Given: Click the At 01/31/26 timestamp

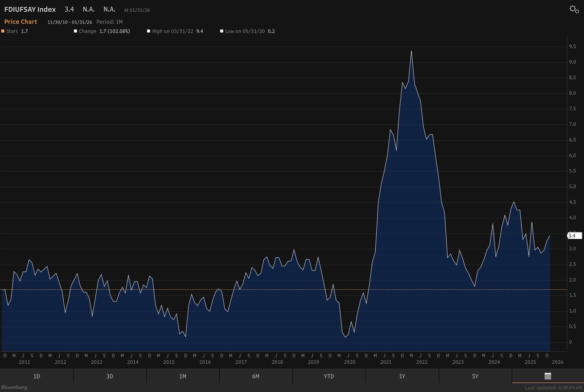Looking at the screenshot, I should click(x=136, y=10).
